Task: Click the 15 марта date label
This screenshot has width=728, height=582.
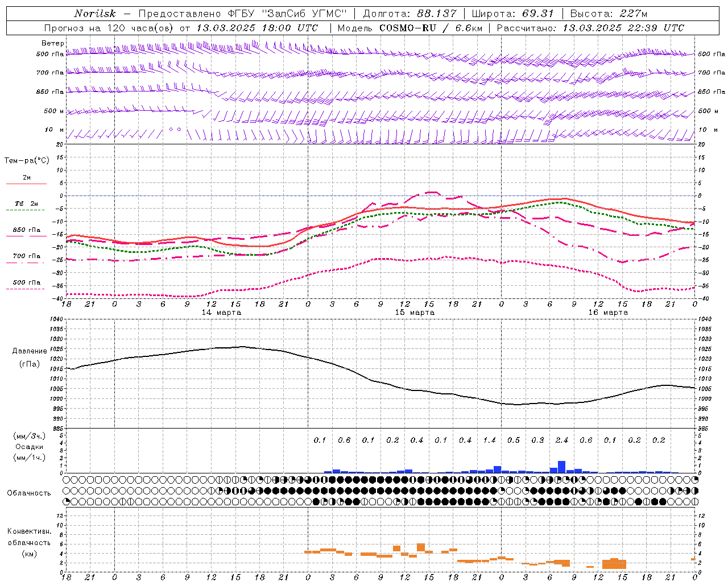Action: (x=415, y=313)
